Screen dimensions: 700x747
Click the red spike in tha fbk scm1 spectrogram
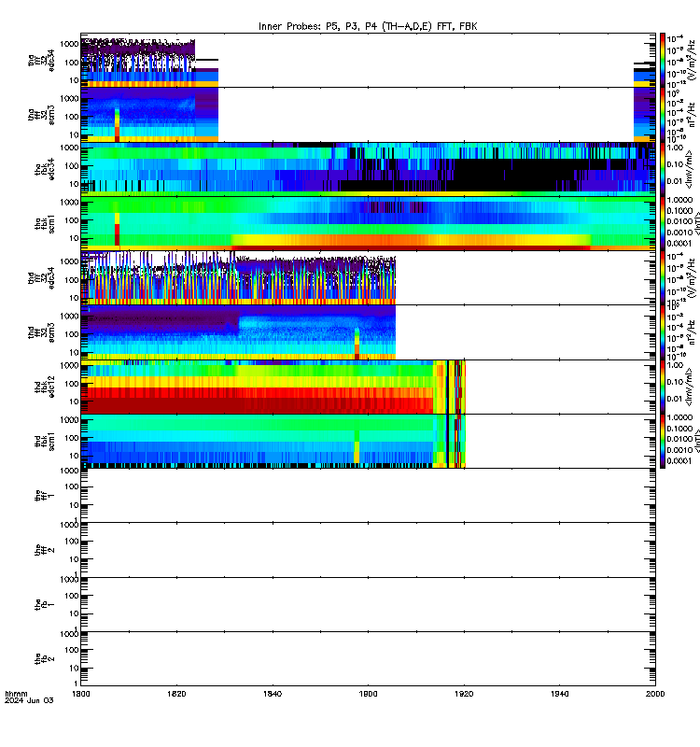pyautogui.click(x=118, y=231)
